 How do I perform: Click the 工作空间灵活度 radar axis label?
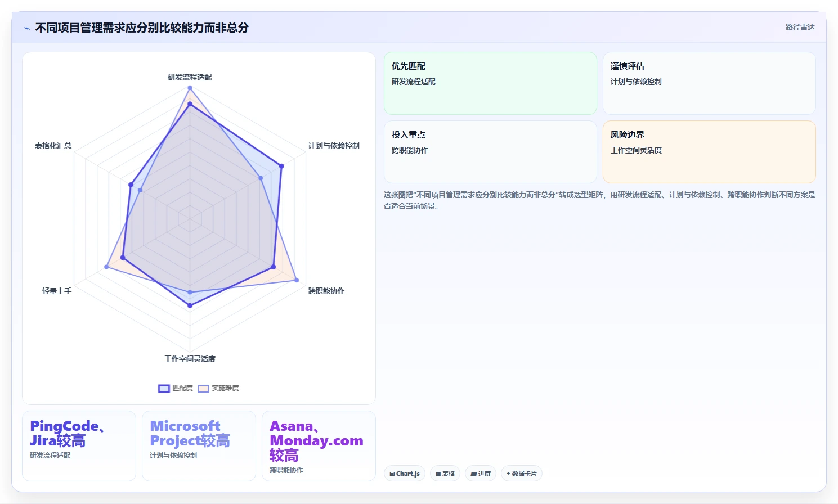pyautogui.click(x=190, y=359)
